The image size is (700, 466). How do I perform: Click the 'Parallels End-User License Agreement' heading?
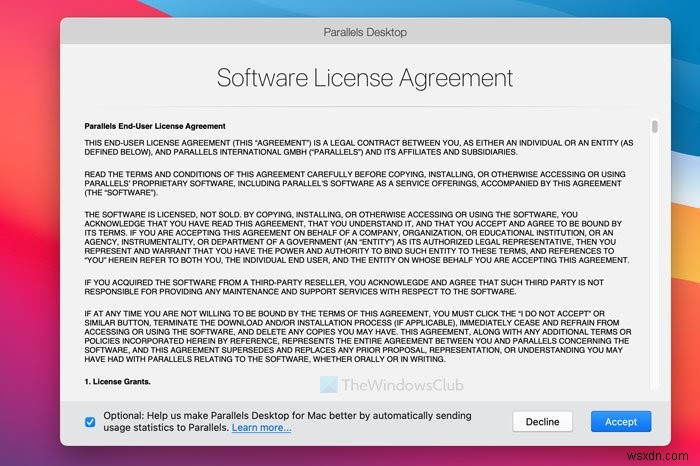click(x=155, y=126)
